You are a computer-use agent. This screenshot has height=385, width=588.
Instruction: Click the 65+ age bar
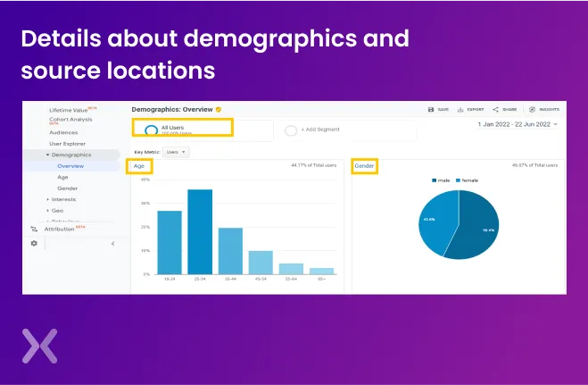321,271
